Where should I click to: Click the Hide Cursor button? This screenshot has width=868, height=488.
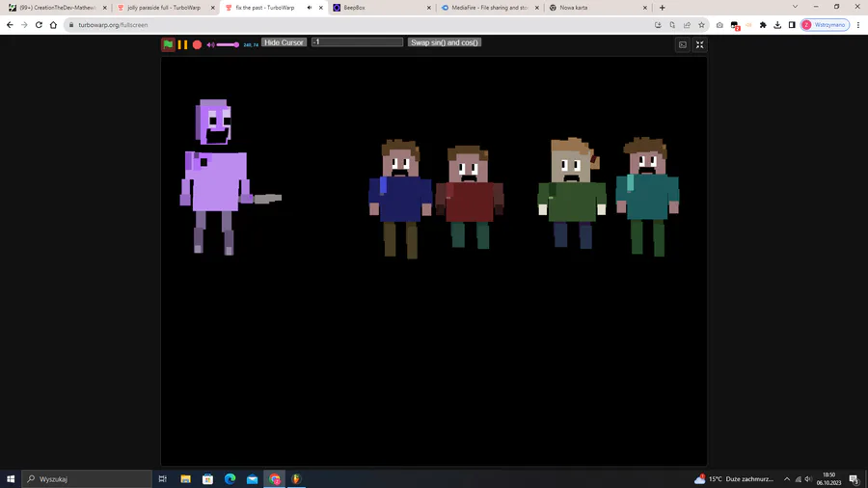tap(284, 42)
